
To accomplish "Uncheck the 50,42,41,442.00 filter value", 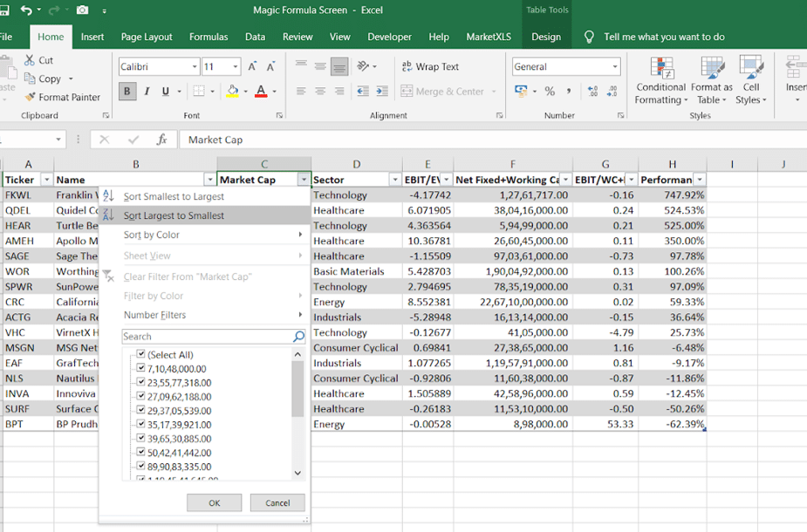I will [140, 452].
